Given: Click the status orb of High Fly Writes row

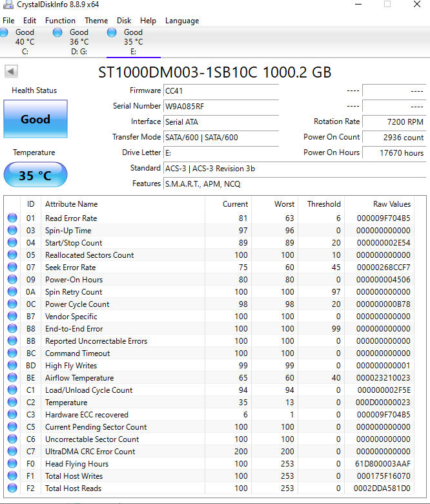Looking at the screenshot, I should tap(12, 365).
